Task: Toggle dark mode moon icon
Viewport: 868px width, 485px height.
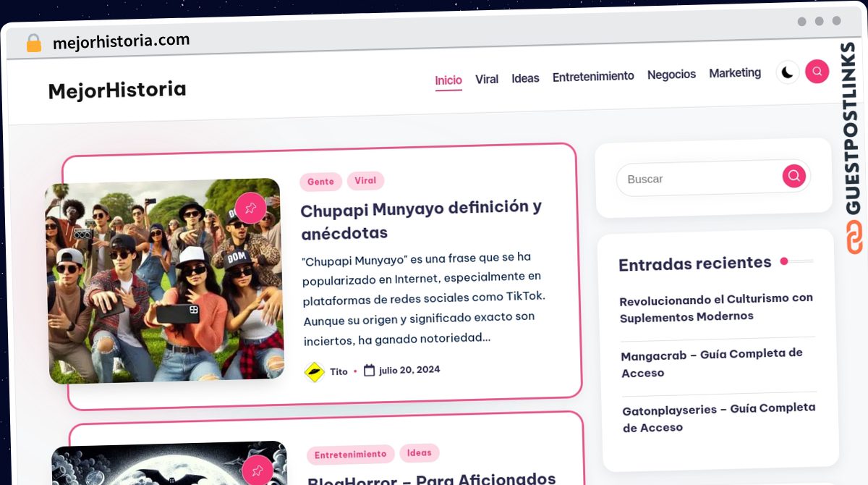Action: [787, 72]
